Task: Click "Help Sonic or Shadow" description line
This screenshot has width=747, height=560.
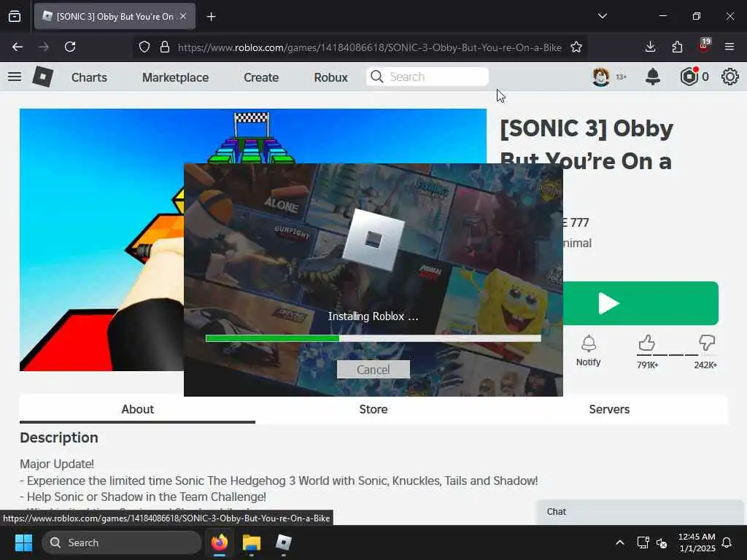Action: [x=143, y=497]
